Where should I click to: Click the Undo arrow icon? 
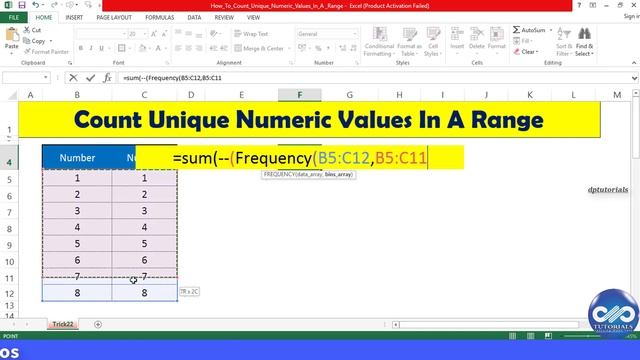click(x=36, y=5)
